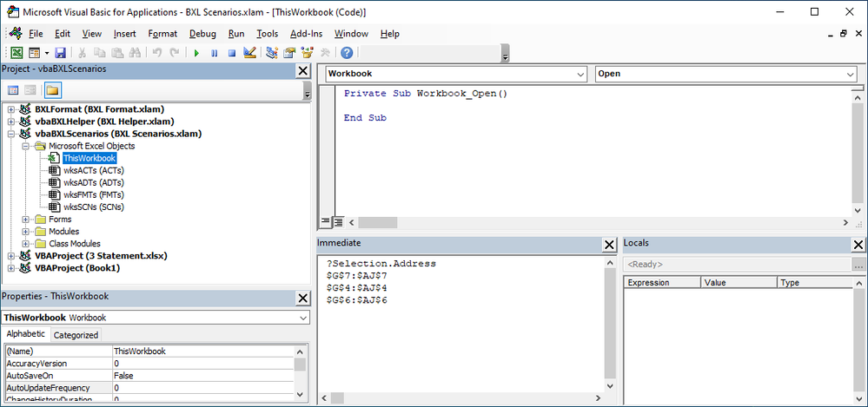Click the View Code icon in Project pane
The width and height of the screenshot is (868, 407).
coord(13,90)
